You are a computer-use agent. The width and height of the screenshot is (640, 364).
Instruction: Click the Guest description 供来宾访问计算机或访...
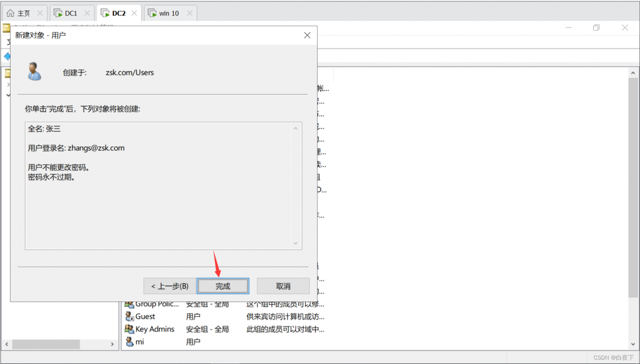point(285,316)
